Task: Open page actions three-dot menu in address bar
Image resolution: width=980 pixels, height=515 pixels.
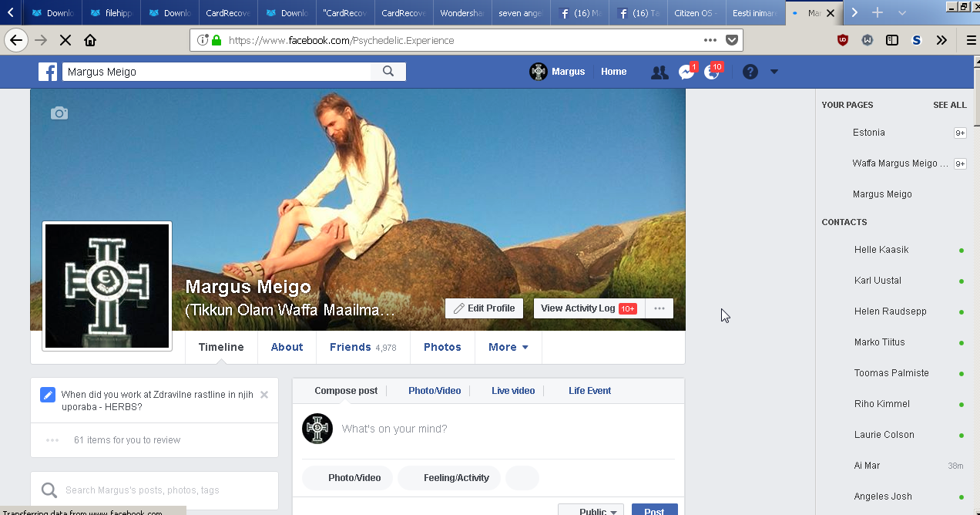Action: tap(710, 40)
